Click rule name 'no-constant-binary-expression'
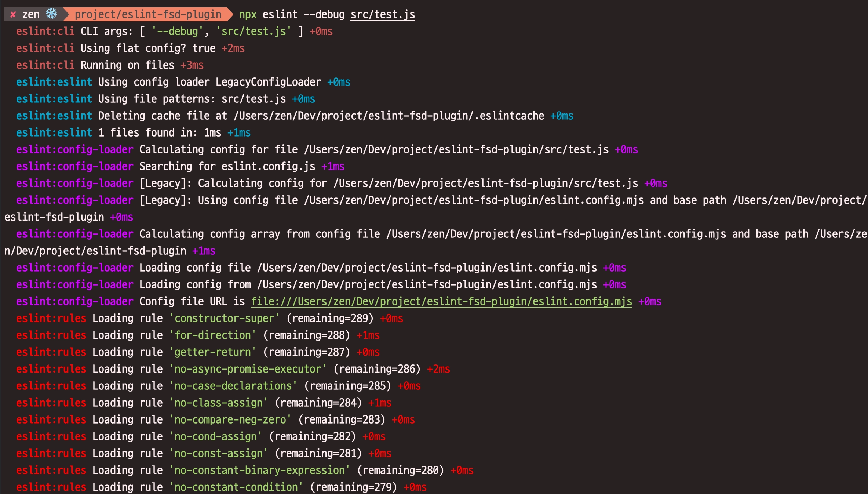 (x=259, y=471)
